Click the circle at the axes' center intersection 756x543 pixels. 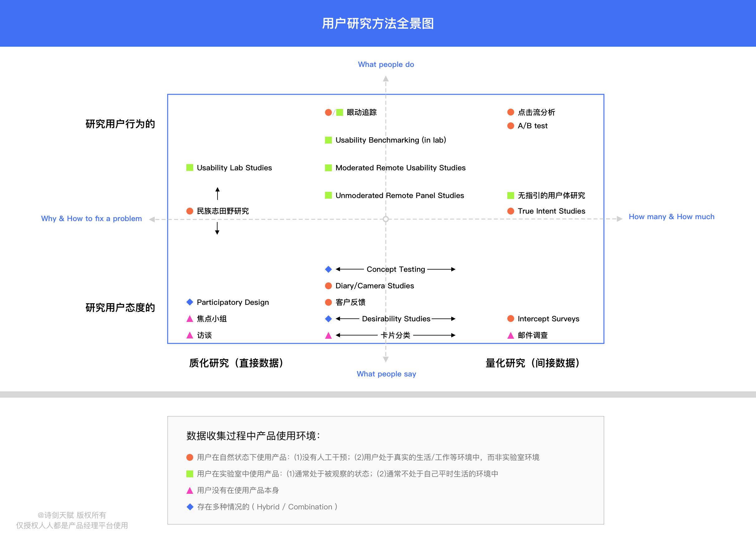(x=386, y=219)
